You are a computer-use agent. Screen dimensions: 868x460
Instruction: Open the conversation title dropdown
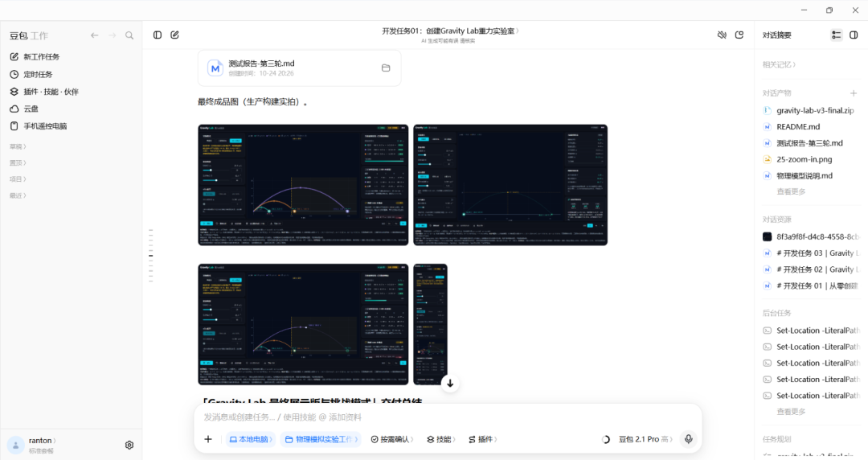(450, 31)
